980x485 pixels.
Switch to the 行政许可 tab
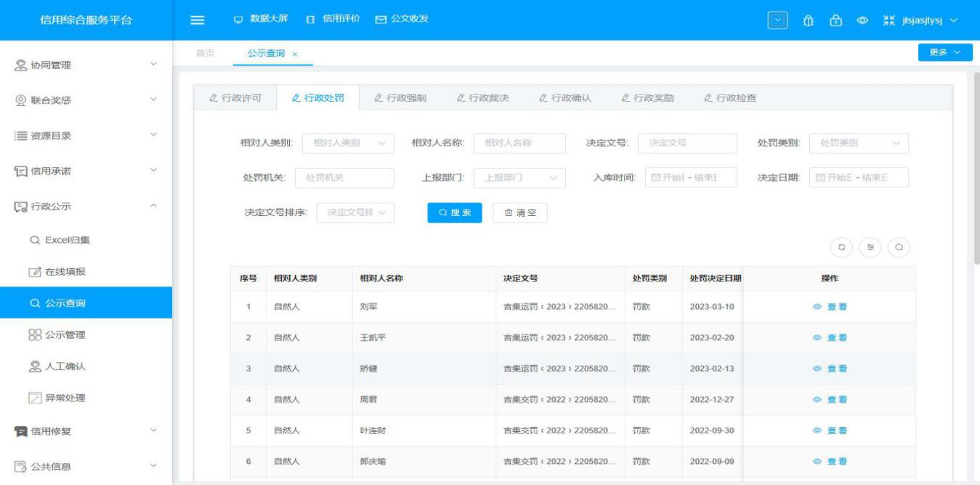pyautogui.click(x=230, y=98)
